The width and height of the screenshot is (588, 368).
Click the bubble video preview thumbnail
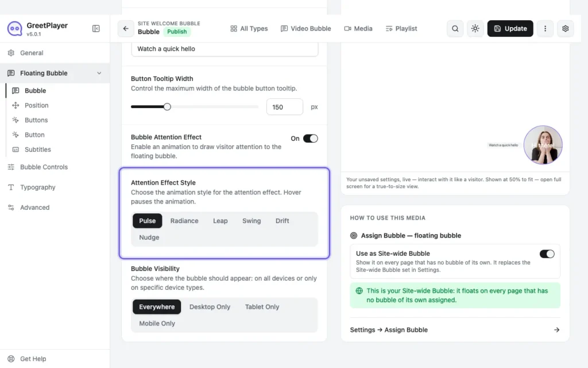[x=543, y=145]
